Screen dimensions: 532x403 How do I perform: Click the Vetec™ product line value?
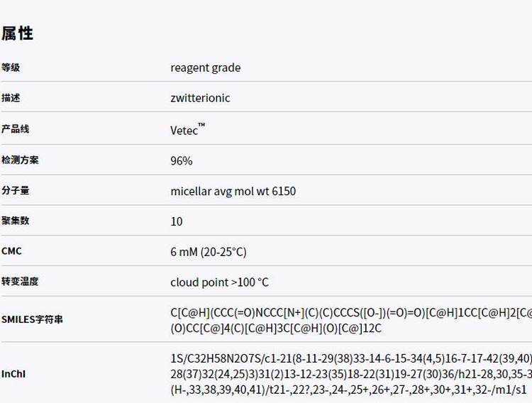(187, 129)
